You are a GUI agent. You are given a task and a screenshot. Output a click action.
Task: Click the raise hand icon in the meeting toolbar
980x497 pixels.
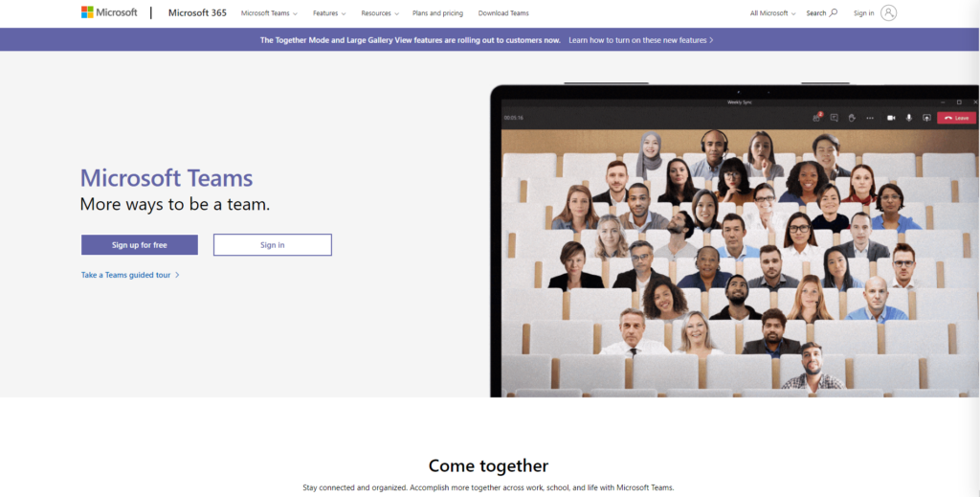(x=851, y=118)
